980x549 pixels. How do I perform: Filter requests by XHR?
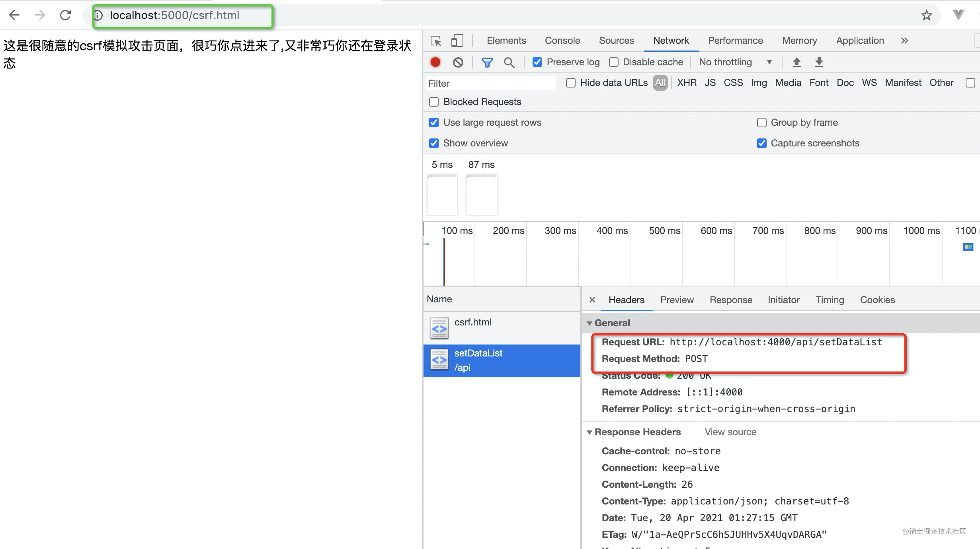687,83
